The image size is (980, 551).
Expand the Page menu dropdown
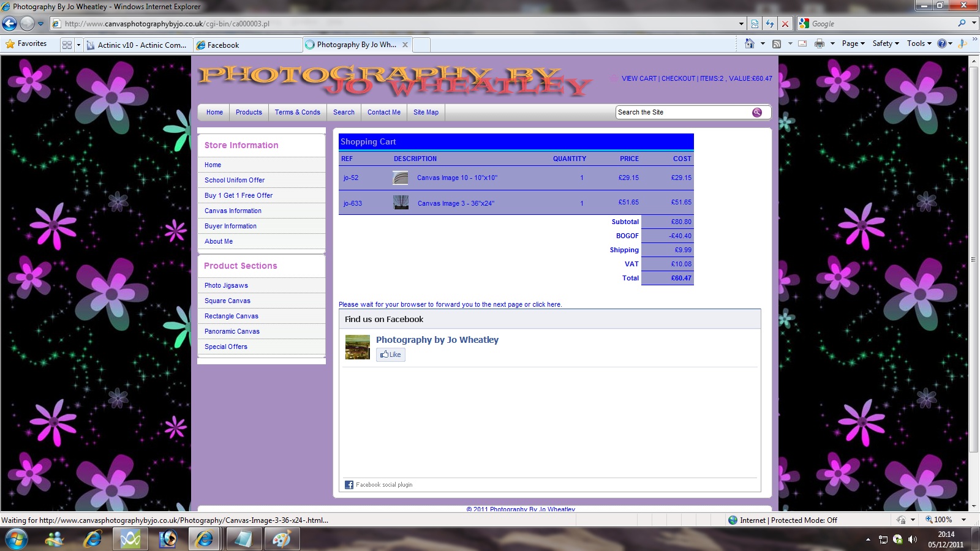[x=853, y=43]
